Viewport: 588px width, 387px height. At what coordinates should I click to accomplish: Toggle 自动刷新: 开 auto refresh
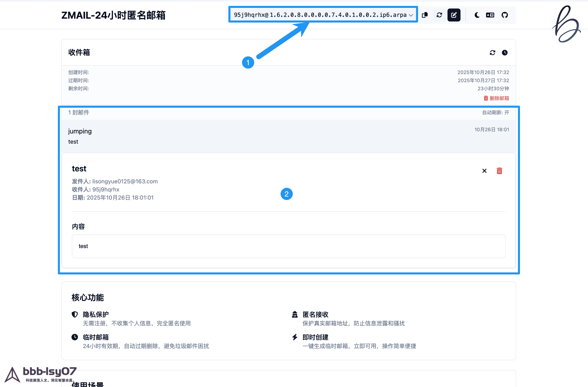coord(495,113)
